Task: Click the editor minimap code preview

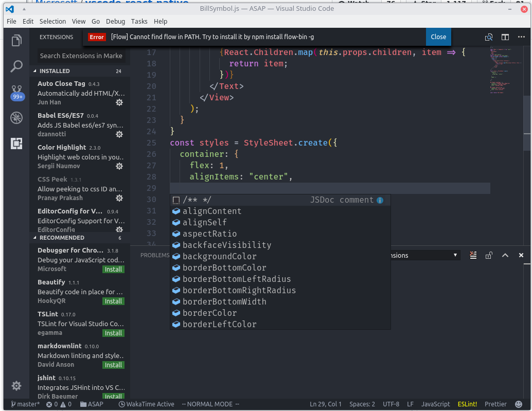Action: coord(506,70)
